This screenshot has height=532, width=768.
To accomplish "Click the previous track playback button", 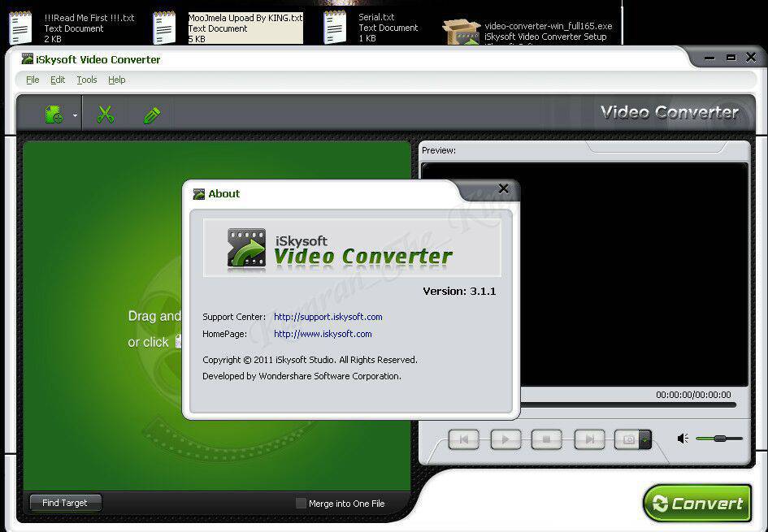I will point(463,439).
